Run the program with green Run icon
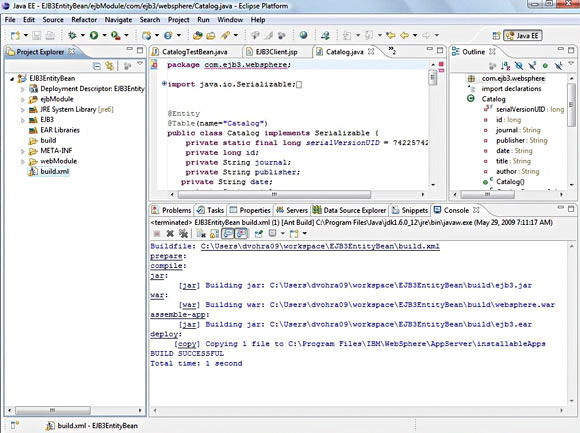Image resolution: width=580 pixels, height=433 pixels. [94, 35]
